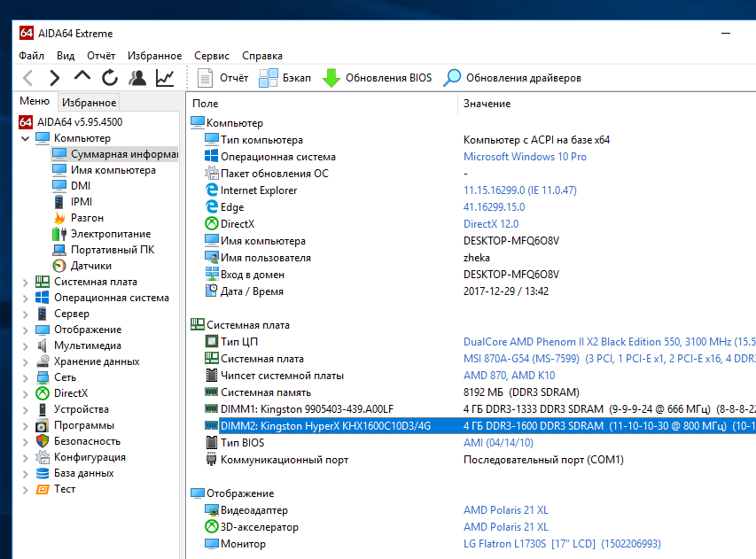Select Датчики sensors item

point(90,266)
